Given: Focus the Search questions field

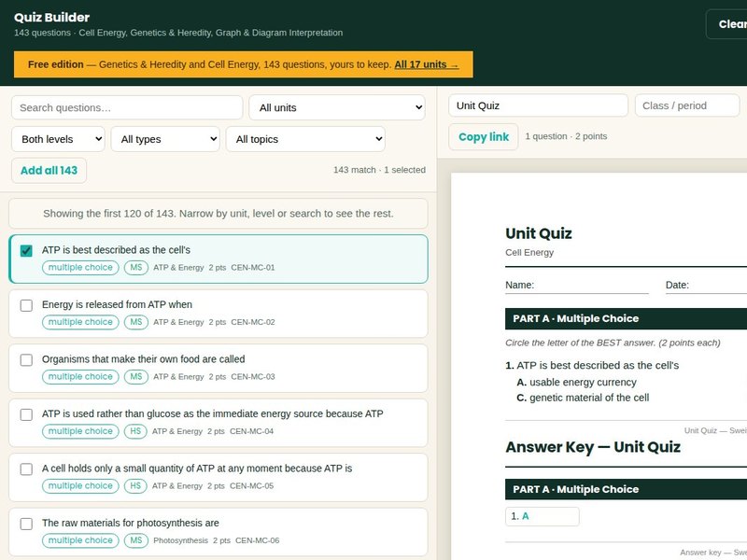Looking at the screenshot, I should coord(127,107).
